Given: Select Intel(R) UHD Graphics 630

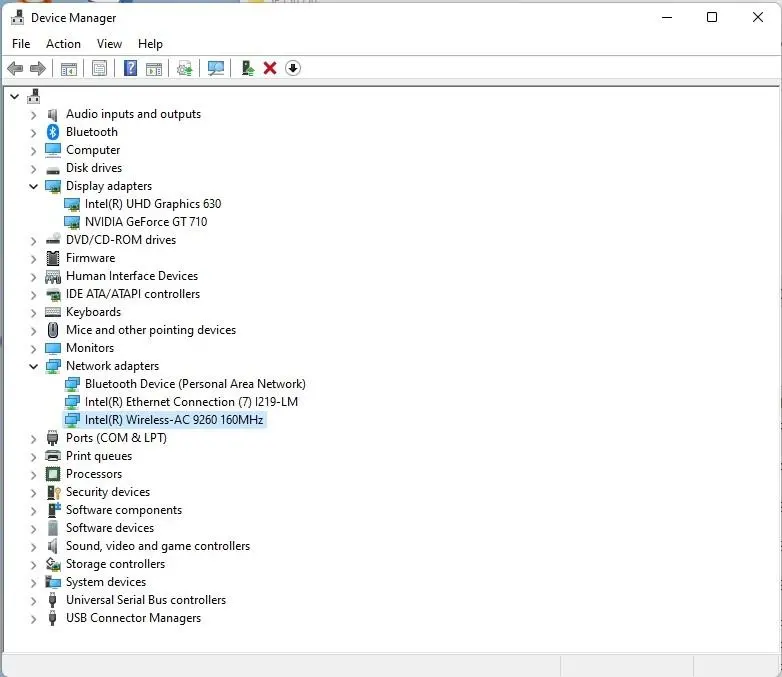Looking at the screenshot, I should 153,204.
